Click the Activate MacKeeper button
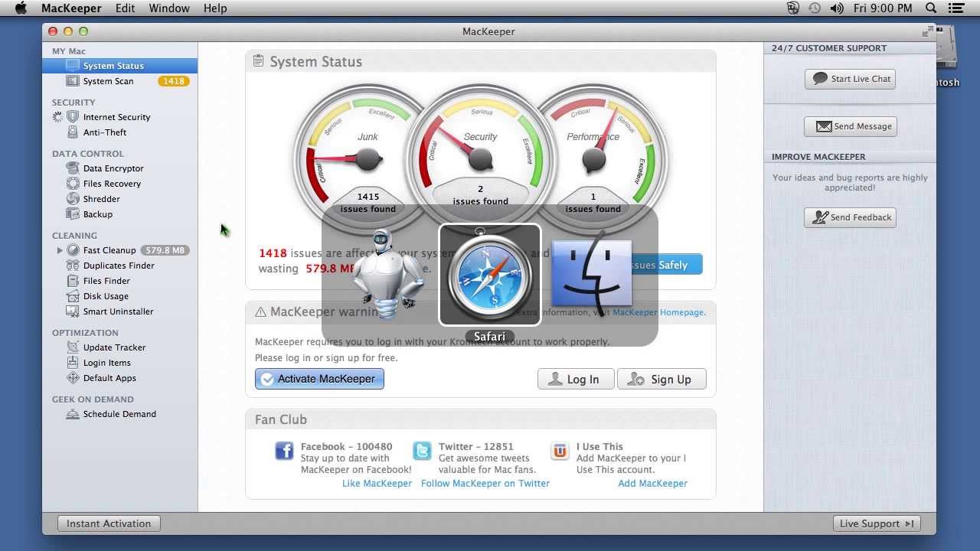The width and height of the screenshot is (980, 551). (x=319, y=379)
